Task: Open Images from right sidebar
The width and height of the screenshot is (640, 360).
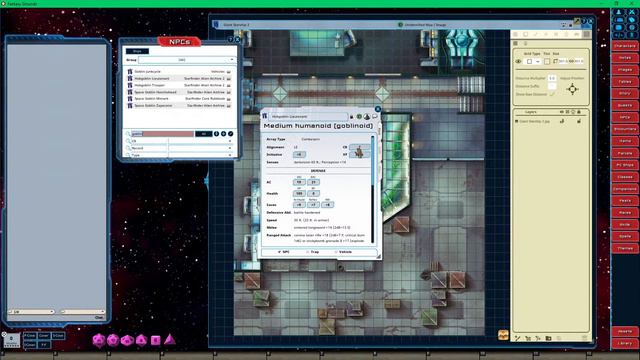Action: pyautogui.click(x=625, y=70)
